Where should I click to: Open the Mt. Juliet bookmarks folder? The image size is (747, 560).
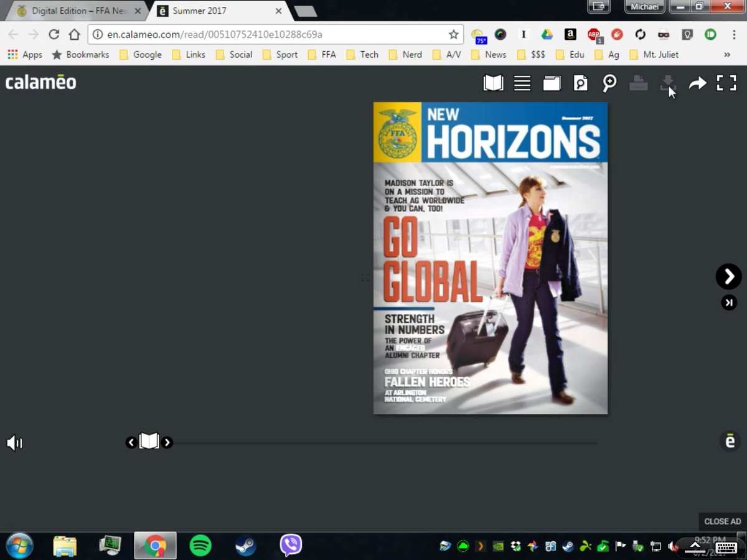654,55
